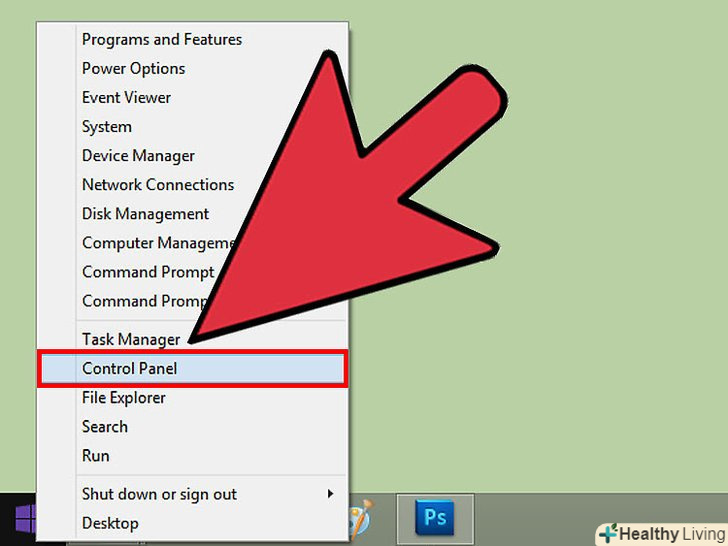
Task: Select Desktop at the menu bottom
Action: 110,523
